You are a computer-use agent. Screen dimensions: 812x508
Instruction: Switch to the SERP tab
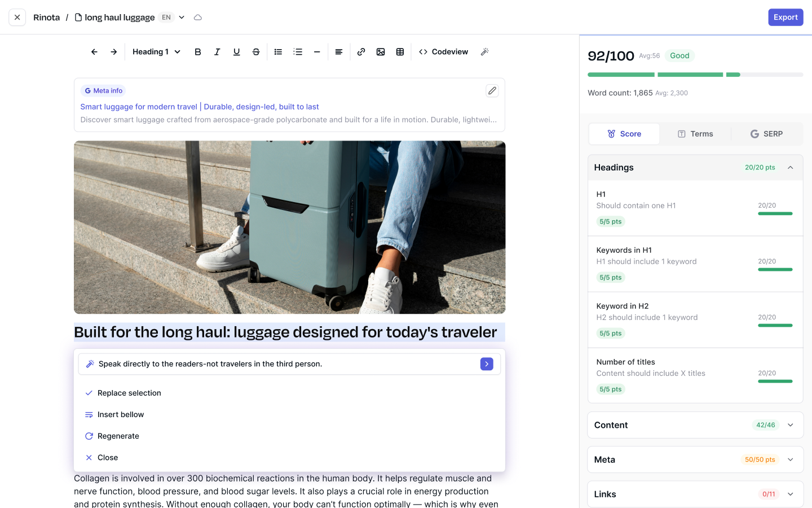click(767, 134)
